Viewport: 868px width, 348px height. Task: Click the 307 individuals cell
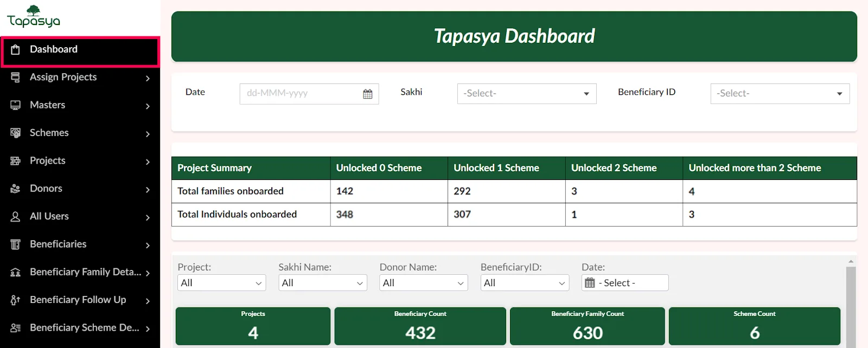click(x=507, y=215)
